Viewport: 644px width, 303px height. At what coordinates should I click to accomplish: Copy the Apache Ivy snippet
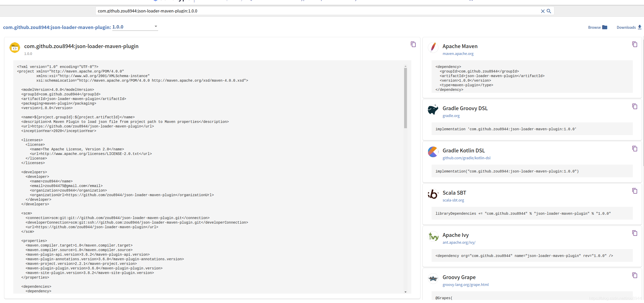[635, 233]
